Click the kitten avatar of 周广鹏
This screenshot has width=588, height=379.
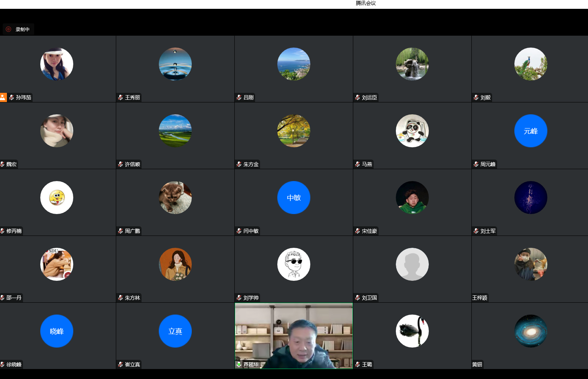[175, 198]
